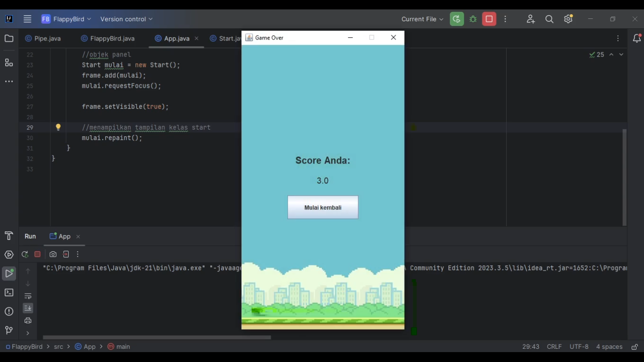Stop process in Run panel toolbar

(38, 255)
